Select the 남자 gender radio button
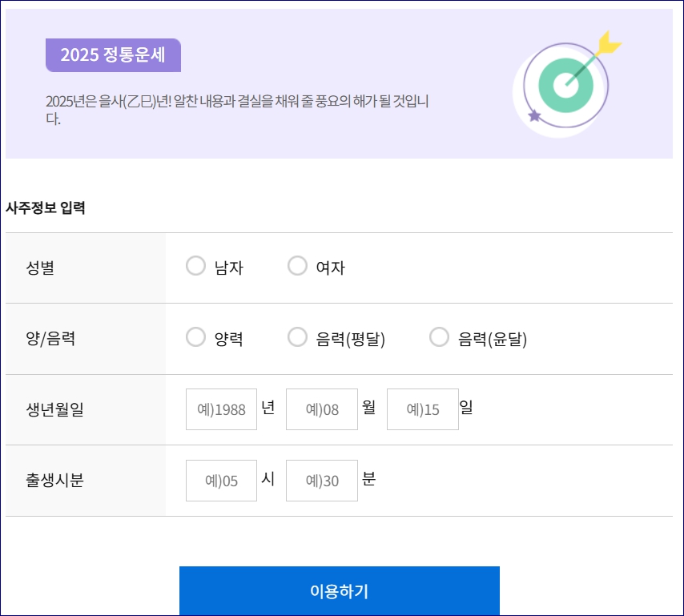Image resolution: width=684 pixels, height=616 pixels. click(196, 265)
